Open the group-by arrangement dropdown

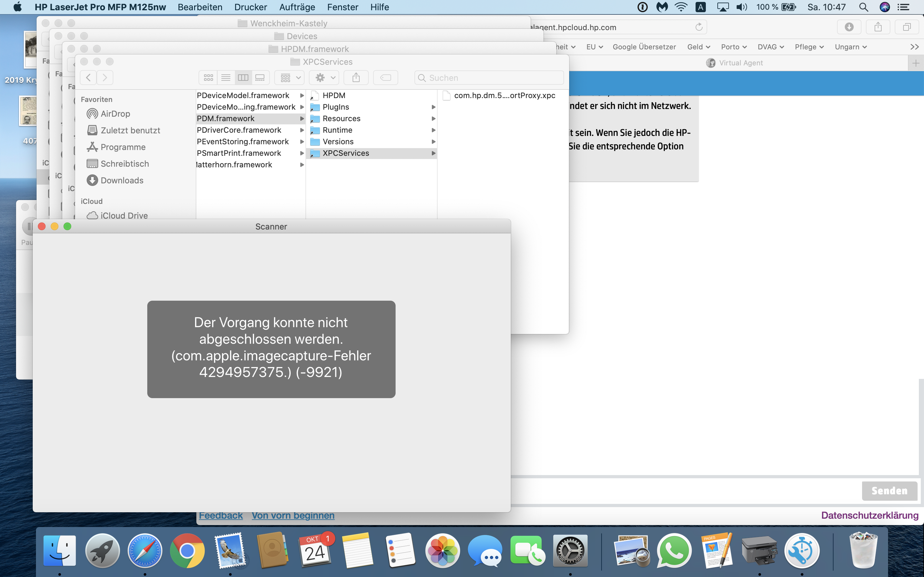coord(290,78)
